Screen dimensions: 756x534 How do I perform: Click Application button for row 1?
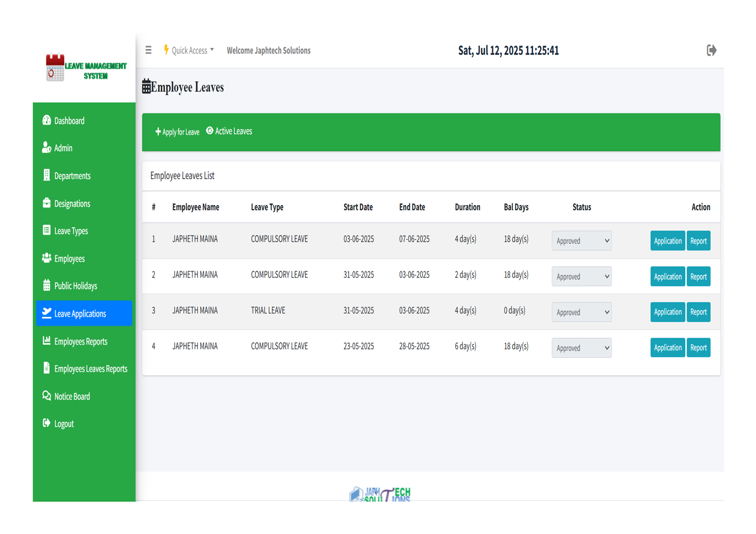click(668, 241)
